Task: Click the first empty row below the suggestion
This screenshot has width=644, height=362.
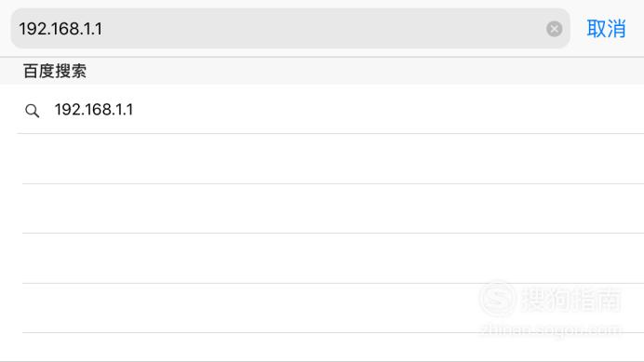Action: [333, 158]
